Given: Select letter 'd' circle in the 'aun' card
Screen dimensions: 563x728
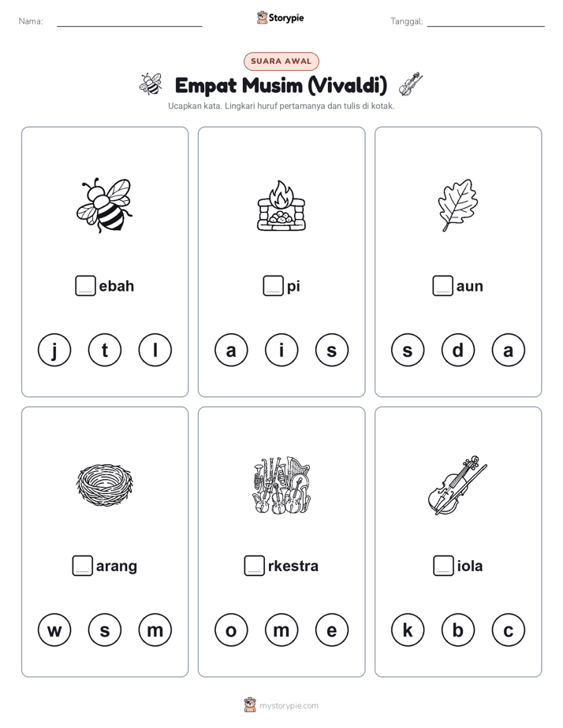Looking at the screenshot, I should pyautogui.click(x=457, y=350).
